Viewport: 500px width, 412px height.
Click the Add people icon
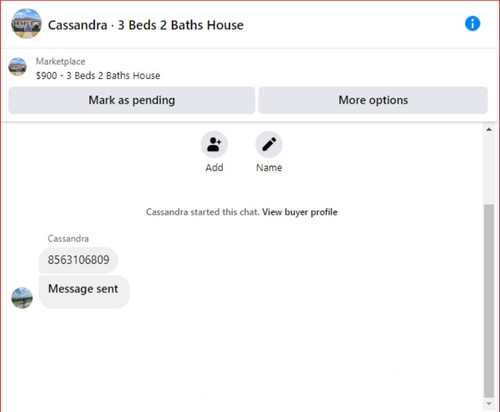coord(214,144)
